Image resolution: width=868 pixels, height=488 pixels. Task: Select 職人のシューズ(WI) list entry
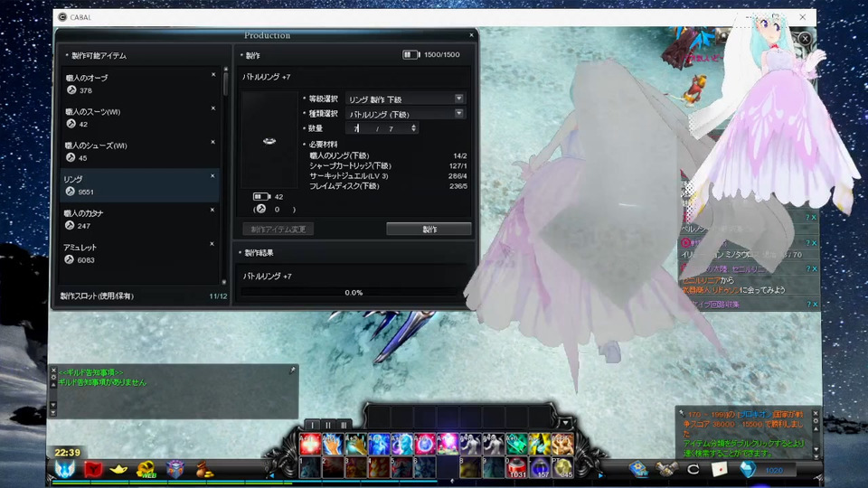click(141, 151)
